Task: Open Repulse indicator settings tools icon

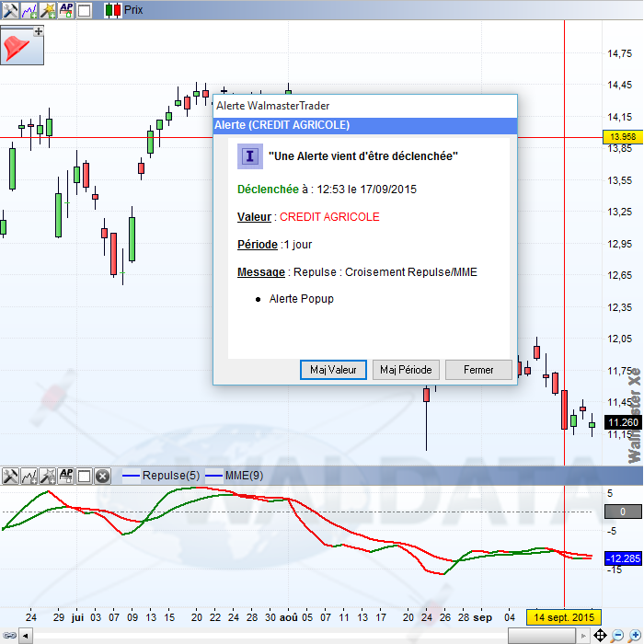Action: (10, 476)
